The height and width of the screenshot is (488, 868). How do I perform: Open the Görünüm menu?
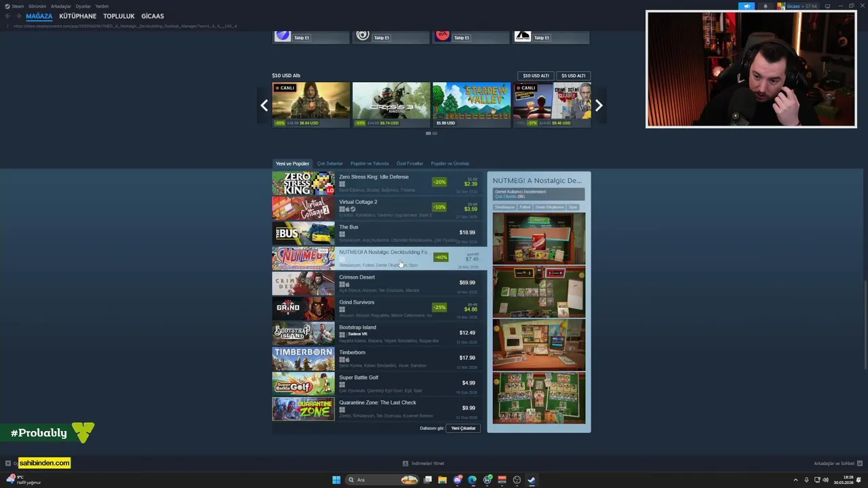point(37,6)
